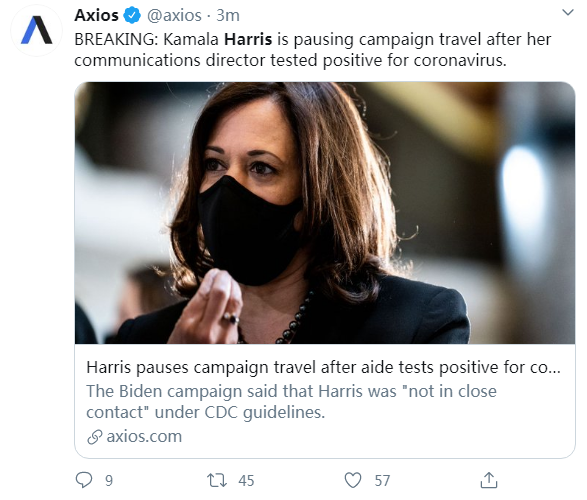This screenshot has height=500, width=587.
Task: Open the Kamala Harris article photo
Action: tap(325, 213)
